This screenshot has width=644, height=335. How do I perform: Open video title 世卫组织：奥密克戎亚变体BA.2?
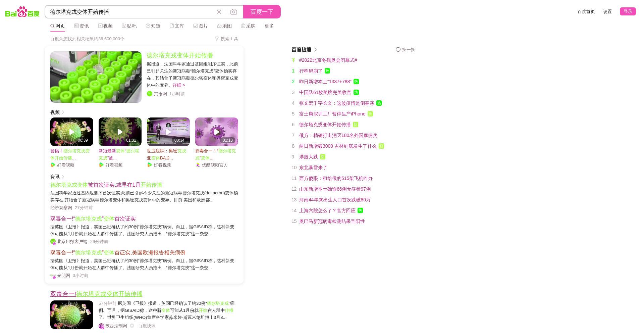tap(167, 154)
